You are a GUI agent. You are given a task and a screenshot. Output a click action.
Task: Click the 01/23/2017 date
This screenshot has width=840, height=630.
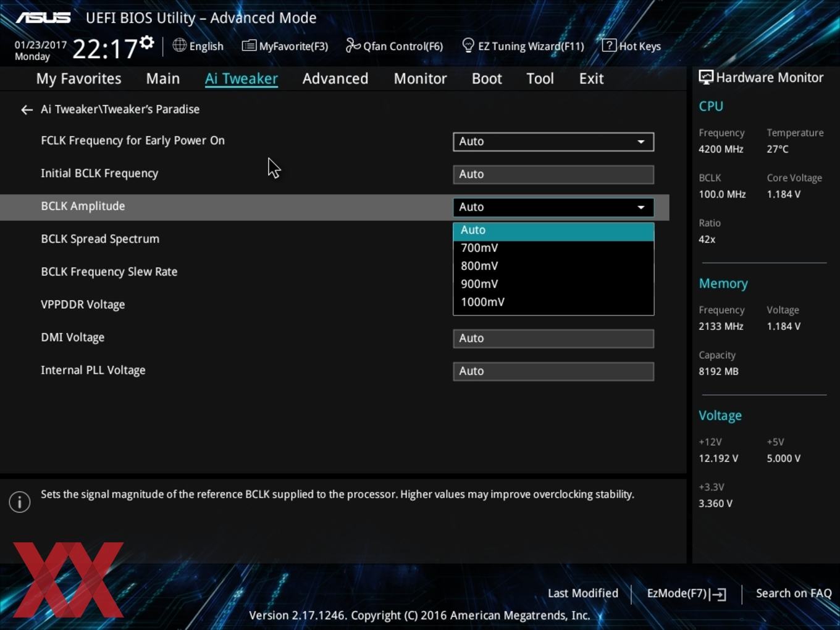tap(41, 45)
